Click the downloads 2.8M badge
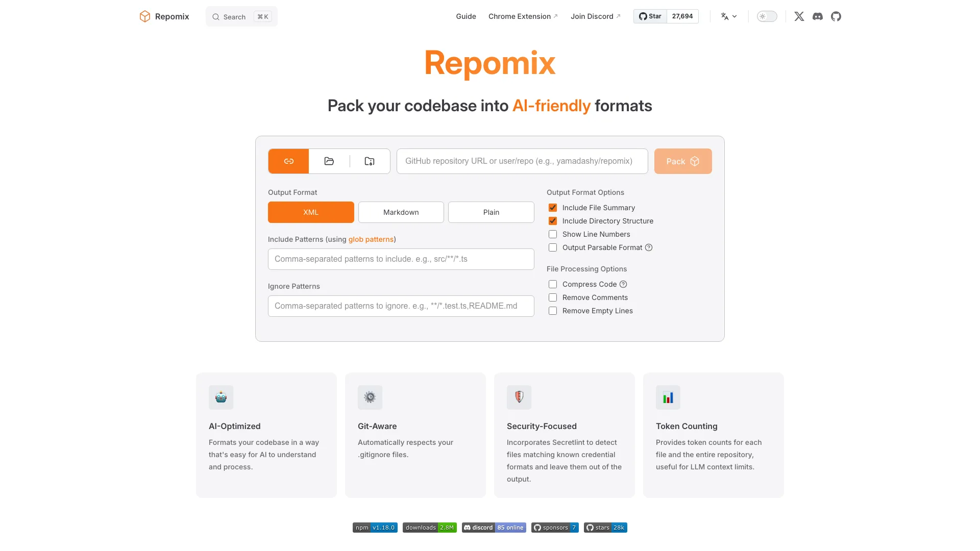Image resolution: width=980 pixels, height=551 pixels. (x=430, y=528)
